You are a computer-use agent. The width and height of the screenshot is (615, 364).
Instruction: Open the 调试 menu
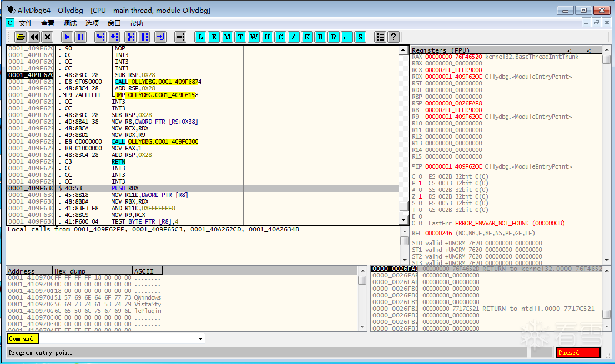pos(70,23)
